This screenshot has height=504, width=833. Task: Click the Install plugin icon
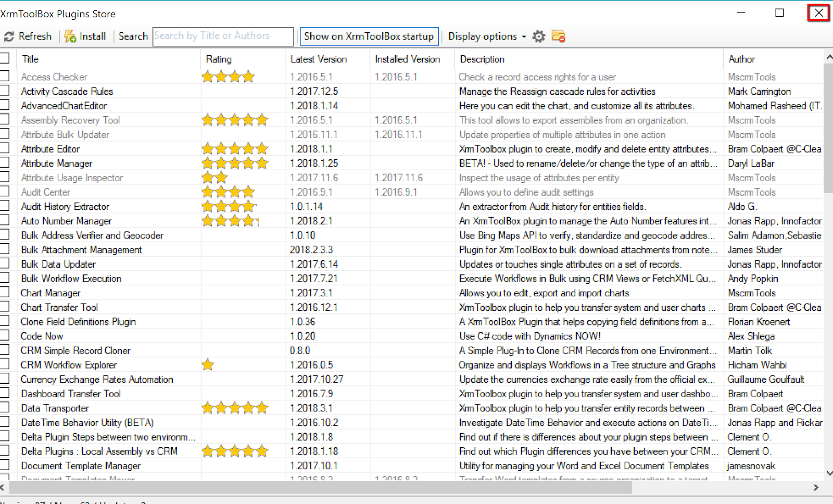pyautogui.click(x=70, y=36)
